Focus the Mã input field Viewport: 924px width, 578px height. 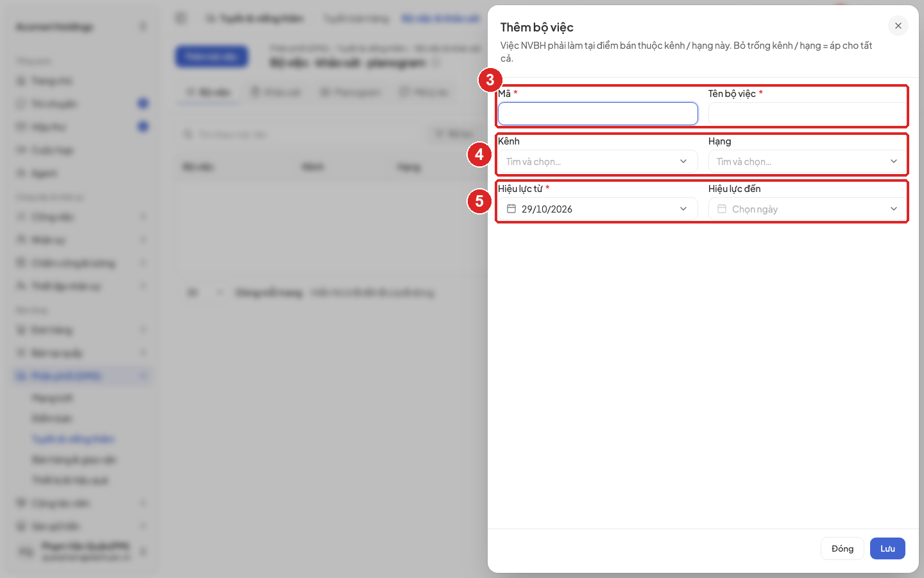[598, 114]
